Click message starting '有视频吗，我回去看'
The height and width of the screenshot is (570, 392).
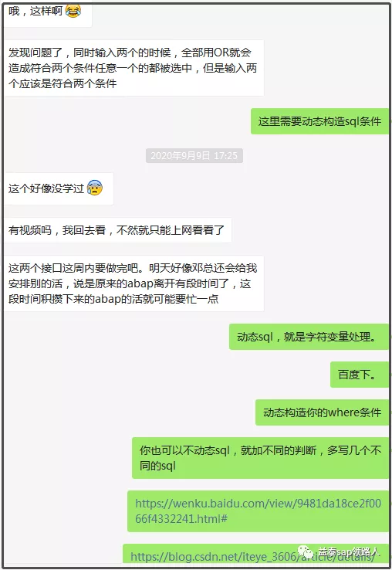[x=117, y=230]
